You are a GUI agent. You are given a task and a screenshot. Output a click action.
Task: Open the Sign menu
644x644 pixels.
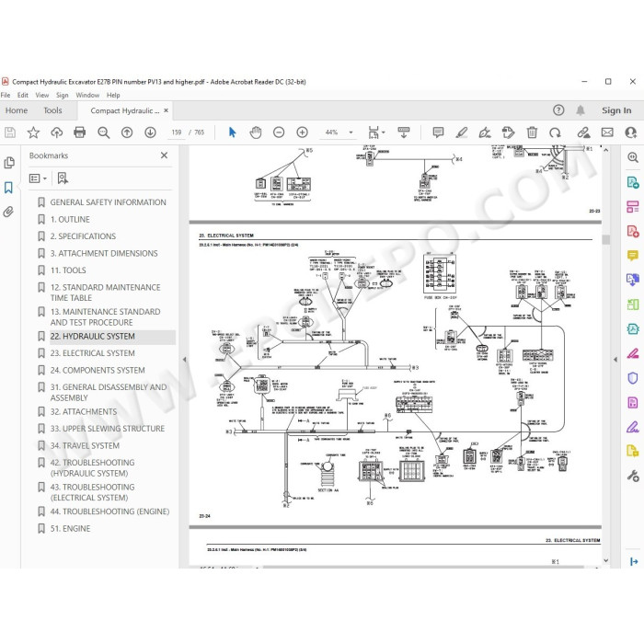point(62,96)
